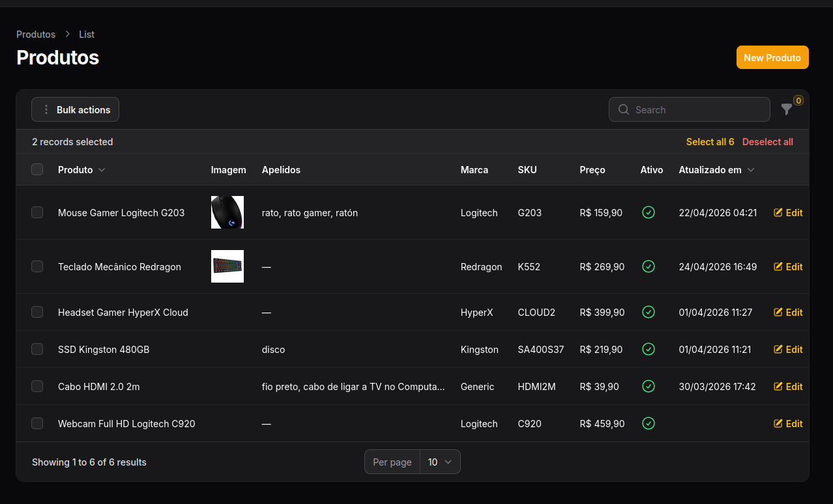Image resolution: width=833 pixels, height=504 pixels.
Task: Click the product name Webcam Full HD Logitech C920
Action: (x=126, y=424)
